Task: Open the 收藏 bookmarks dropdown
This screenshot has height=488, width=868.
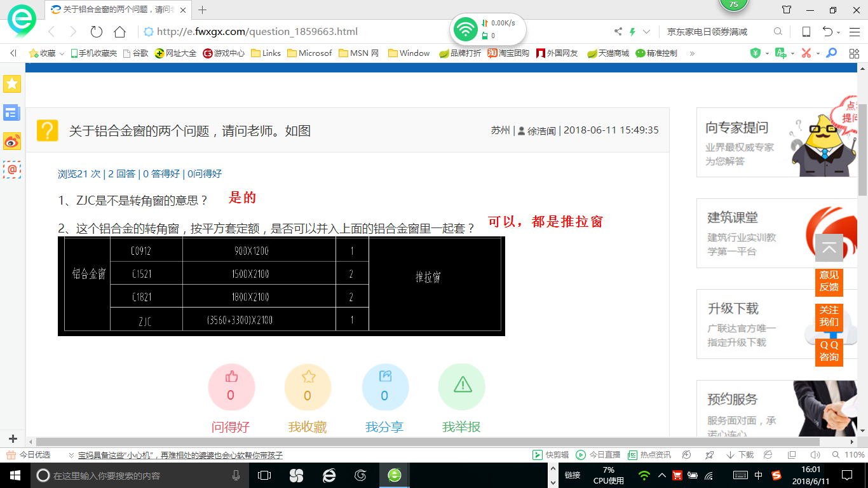Action: pyautogui.click(x=46, y=53)
